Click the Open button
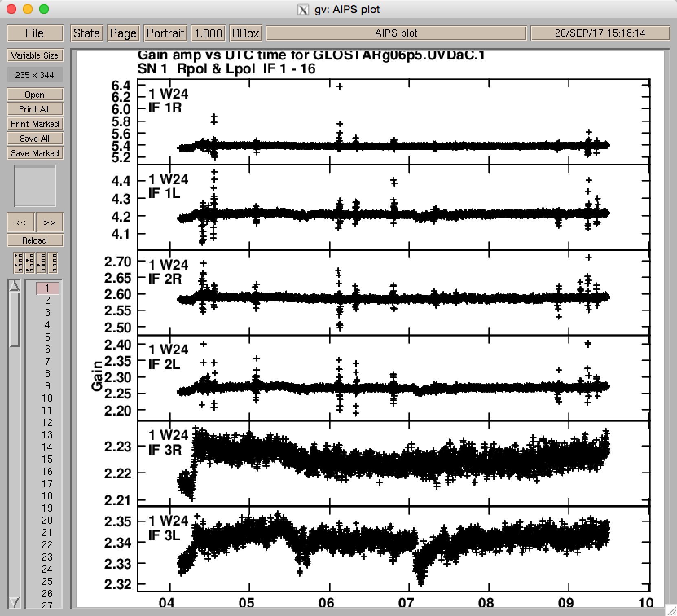 click(x=35, y=95)
